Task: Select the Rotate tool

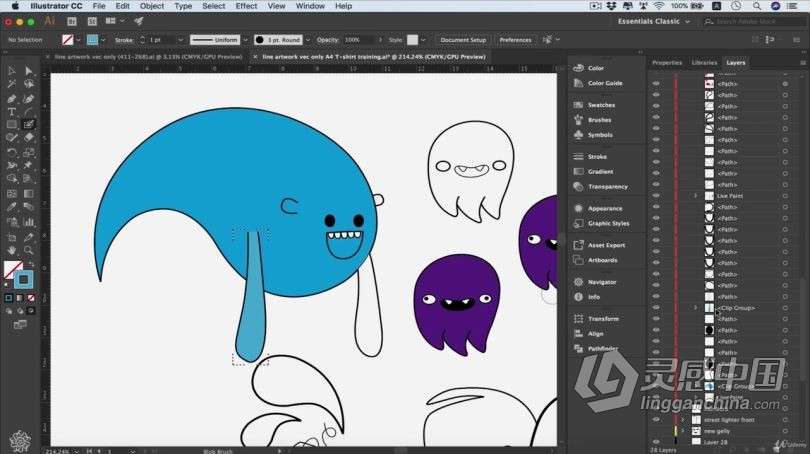Action: point(11,152)
